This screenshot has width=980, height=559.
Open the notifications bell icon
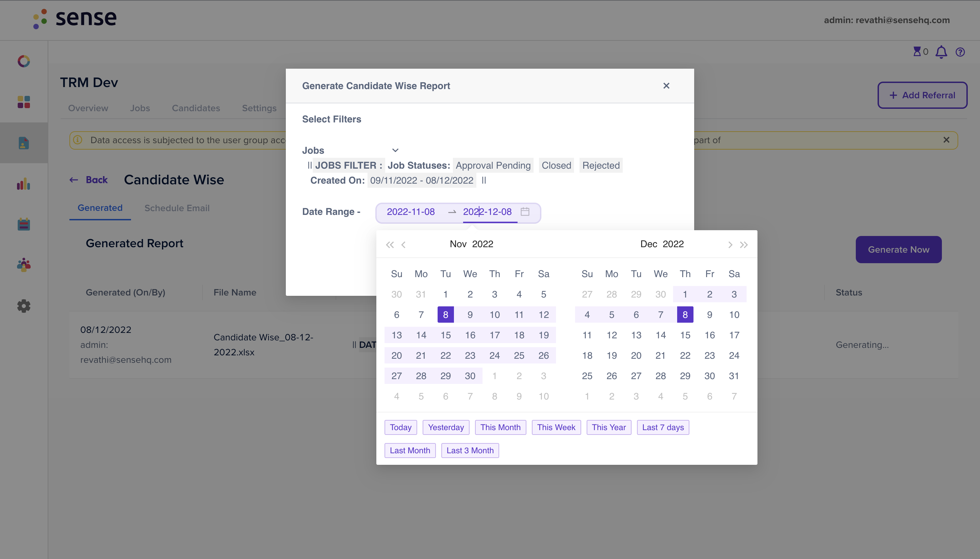(941, 52)
